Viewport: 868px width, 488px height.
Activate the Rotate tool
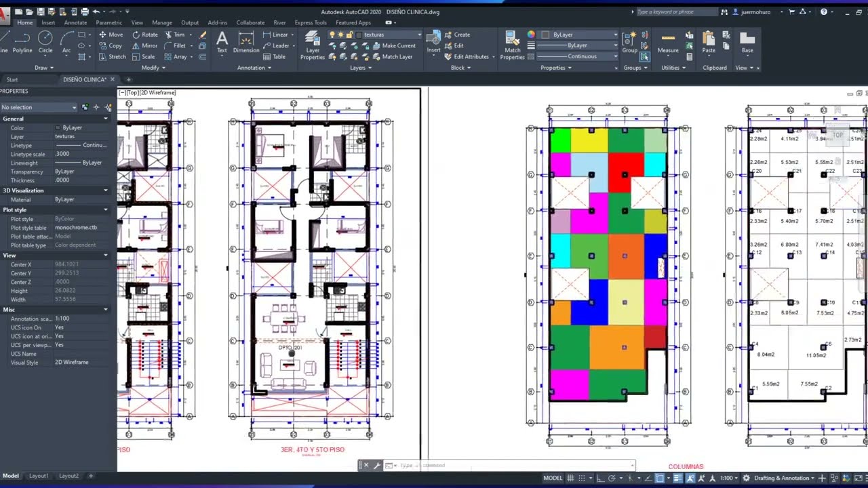tap(145, 35)
